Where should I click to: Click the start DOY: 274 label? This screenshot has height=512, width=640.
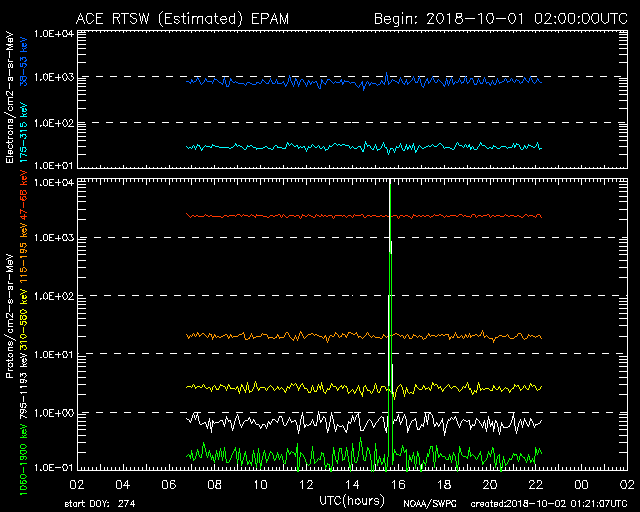tap(103, 502)
